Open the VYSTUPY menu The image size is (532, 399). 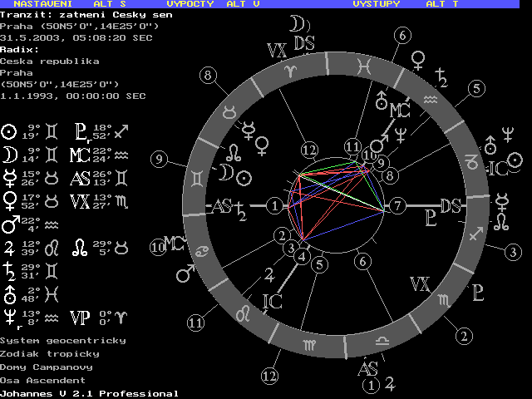[x=377, y=4]
